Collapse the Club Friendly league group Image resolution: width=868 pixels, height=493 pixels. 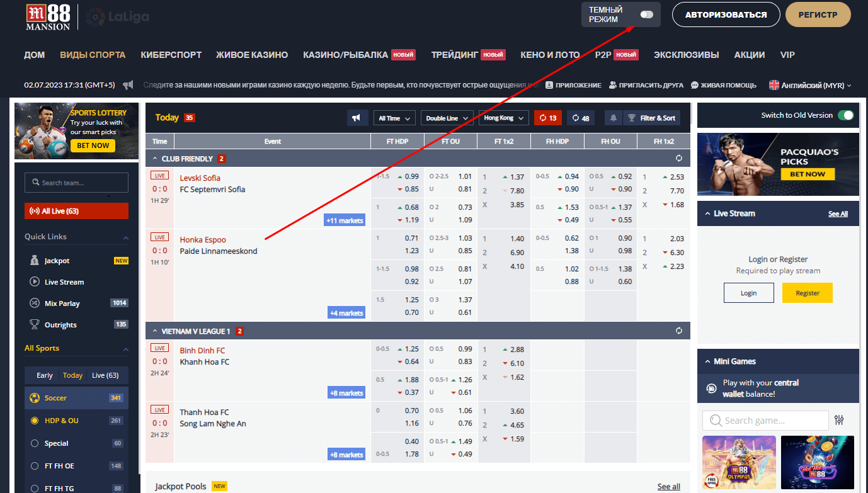(x=156, y=159)
